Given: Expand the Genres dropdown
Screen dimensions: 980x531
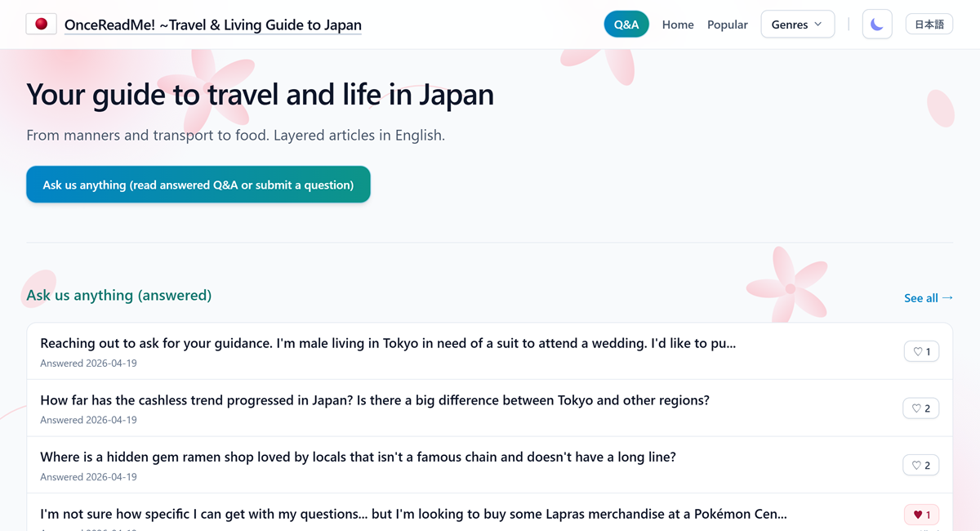Looking at the screenshot, I should point(796,25).
